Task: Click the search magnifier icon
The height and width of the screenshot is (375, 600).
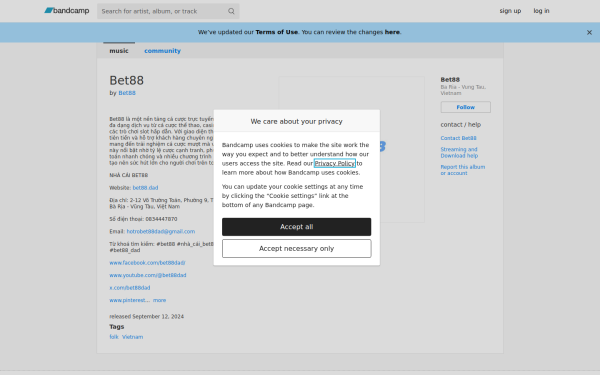Action: coord(231,11)
